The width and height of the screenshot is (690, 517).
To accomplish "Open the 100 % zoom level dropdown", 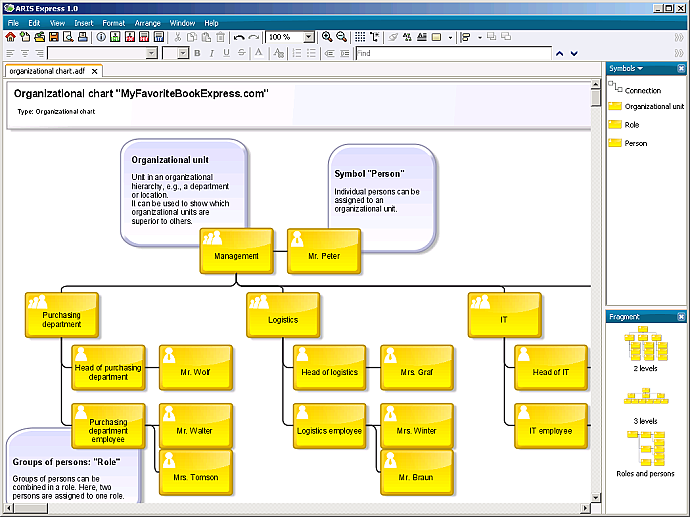I will click(x=309, y=37).
